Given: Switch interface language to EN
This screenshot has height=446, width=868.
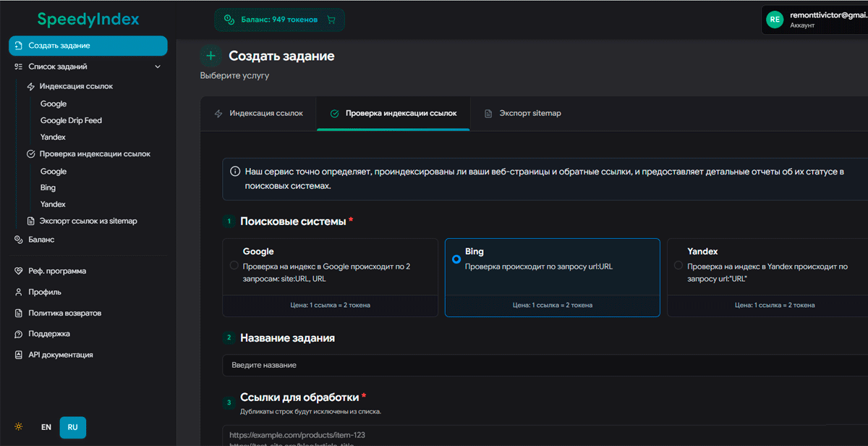Looking at the screenshot, I should [x=46, y=427].
